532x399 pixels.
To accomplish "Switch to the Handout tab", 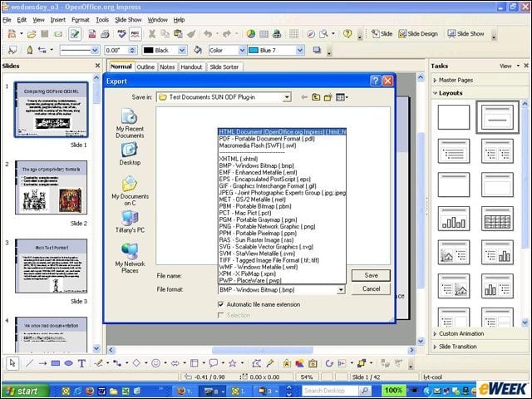I will coord(191,66).
